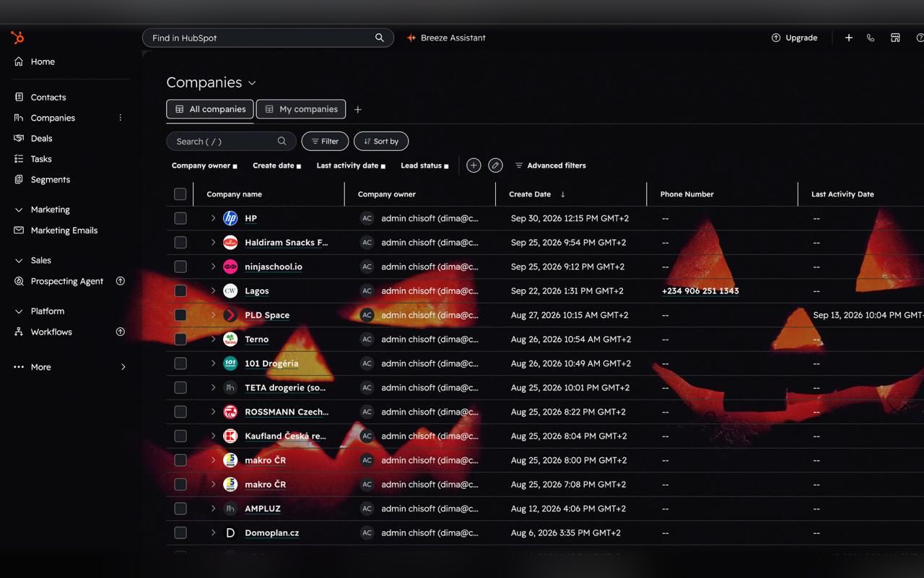Click the Sort by button
Viewport: 924px width, 578px height.
point(381,142)
